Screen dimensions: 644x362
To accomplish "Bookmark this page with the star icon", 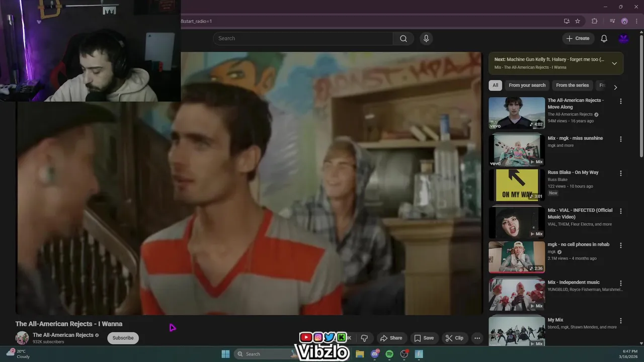I will (x=578, y=21).
